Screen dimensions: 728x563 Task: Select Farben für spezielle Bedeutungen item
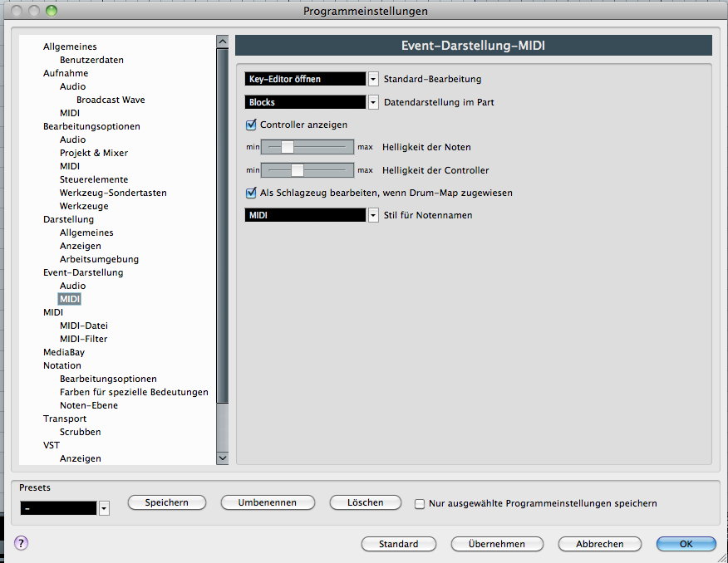134,392
